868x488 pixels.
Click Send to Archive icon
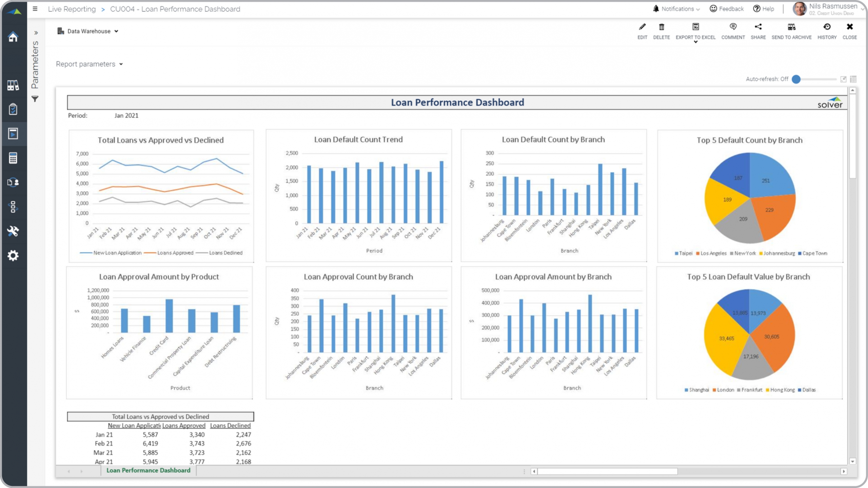pos(791,27)
